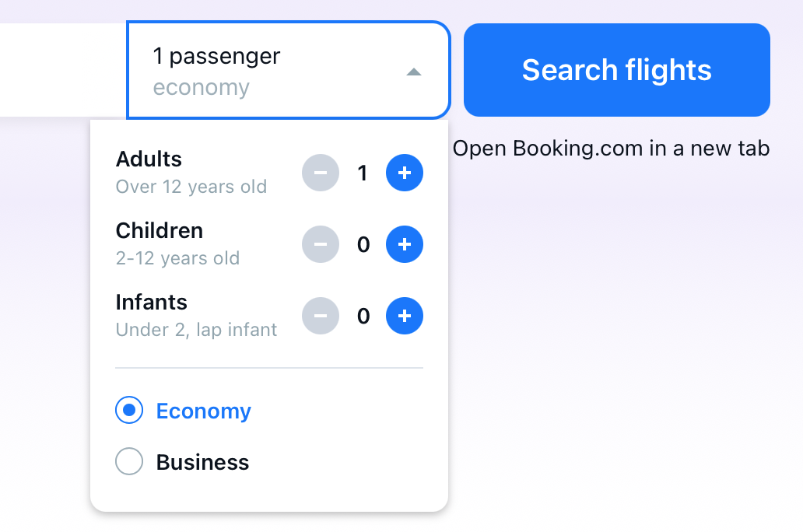The width and height of the screenshot is (803, 532).
Task: Collapse the passenger dropdown via arrow
Action: click(414, 72)
